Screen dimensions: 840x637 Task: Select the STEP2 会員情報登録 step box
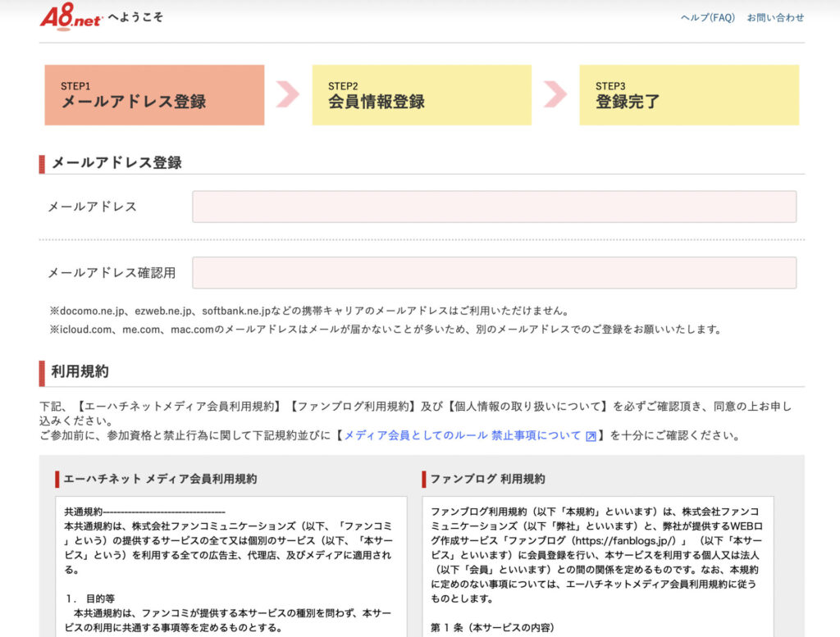(x=422, y=95)
